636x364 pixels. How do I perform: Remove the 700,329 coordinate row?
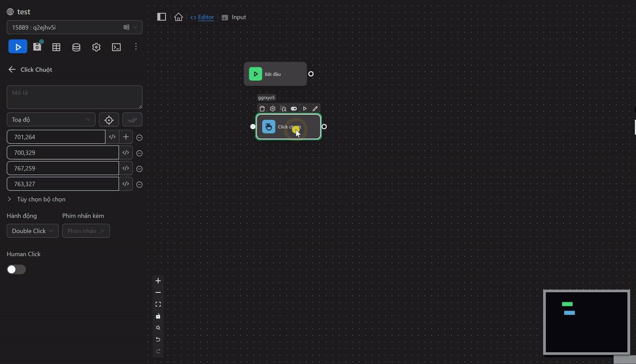click(140, 153)
